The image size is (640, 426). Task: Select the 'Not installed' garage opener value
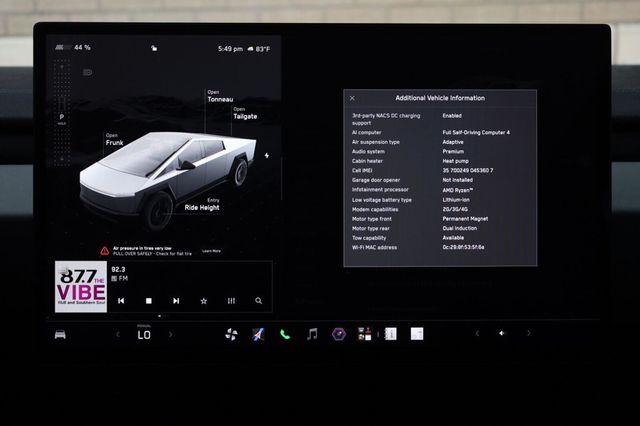458,180
